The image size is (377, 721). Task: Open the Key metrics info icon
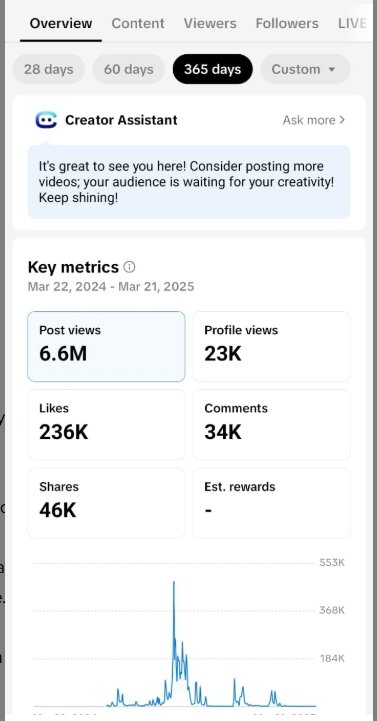point(130,267)
